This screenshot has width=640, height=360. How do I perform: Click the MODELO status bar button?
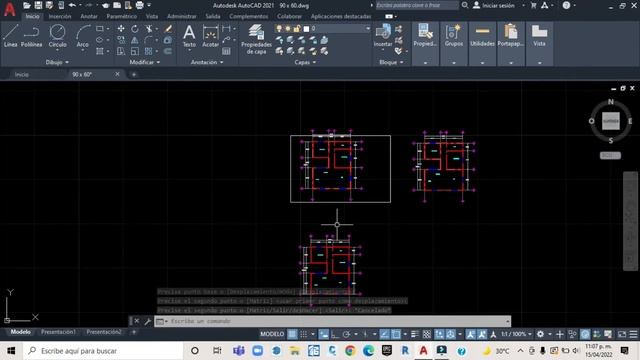[x=272, y=334]
